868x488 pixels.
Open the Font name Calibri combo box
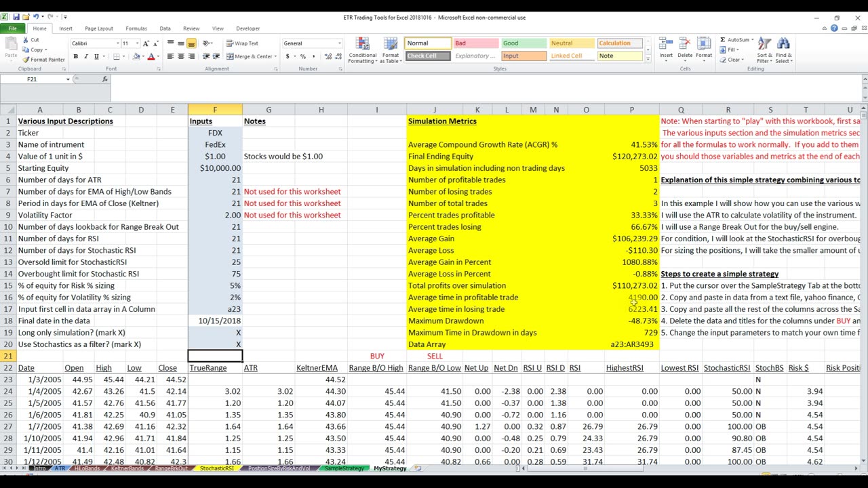97,43
